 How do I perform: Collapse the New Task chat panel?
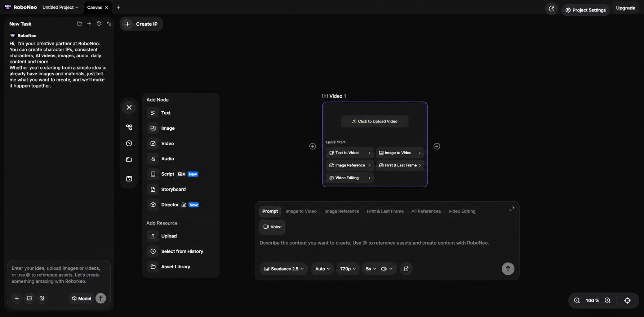(x=108, y=24)
